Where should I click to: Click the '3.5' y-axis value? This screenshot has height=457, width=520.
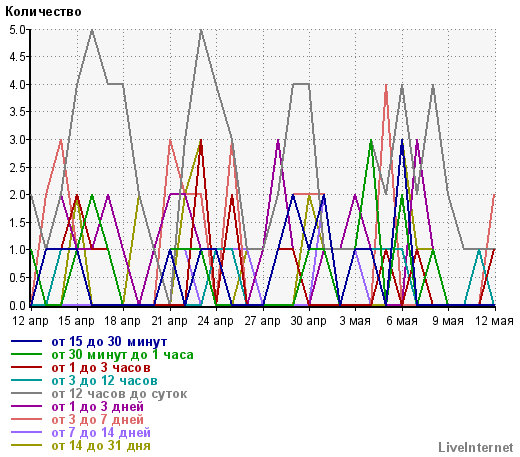coord(17,112)
